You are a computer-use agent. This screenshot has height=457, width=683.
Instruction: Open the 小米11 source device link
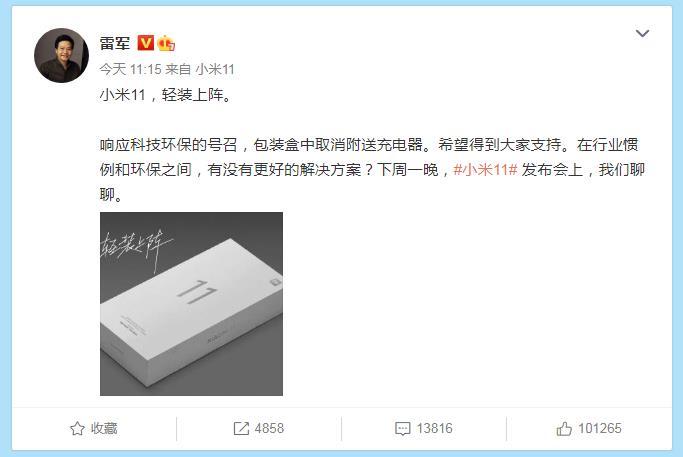click(x=215, y=69)
